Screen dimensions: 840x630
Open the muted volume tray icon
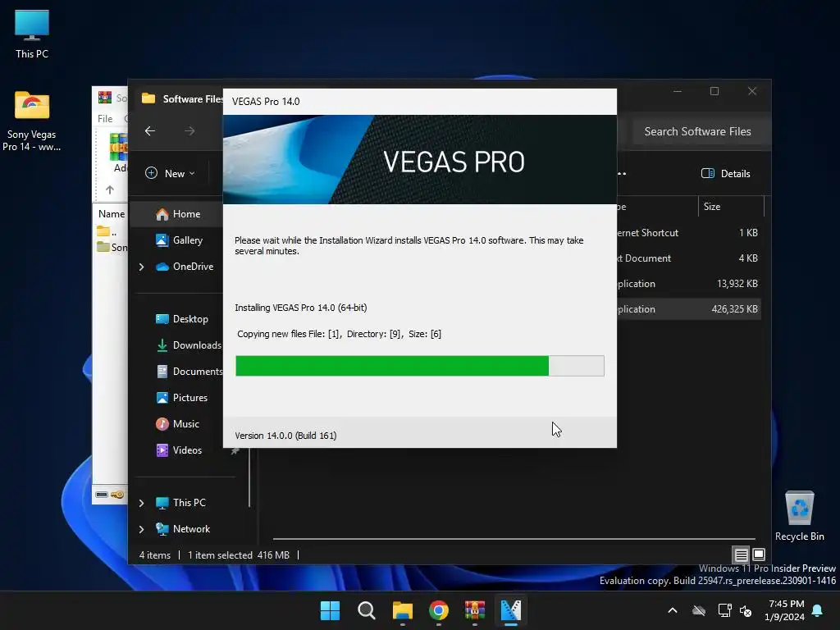pyautogui.click(x=745, y=610)
